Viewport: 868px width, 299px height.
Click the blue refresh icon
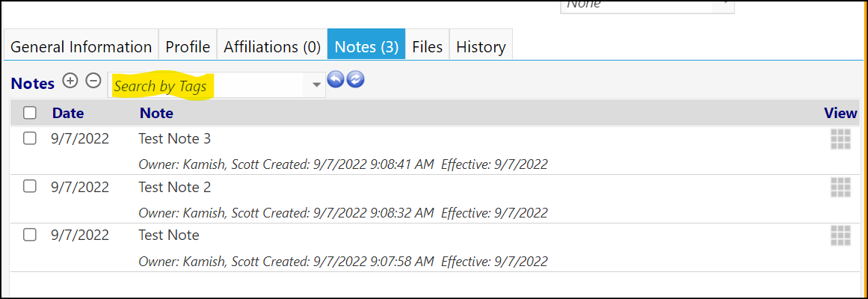point(355,80)
